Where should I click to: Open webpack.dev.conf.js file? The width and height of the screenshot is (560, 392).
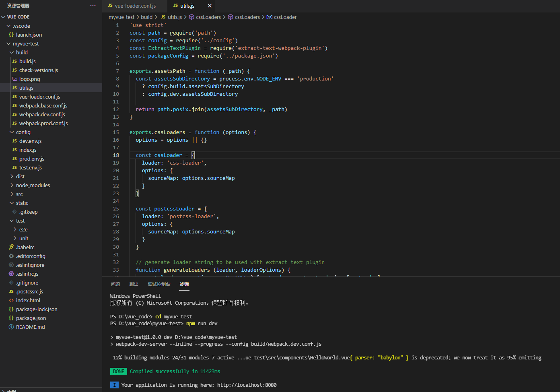51,114
